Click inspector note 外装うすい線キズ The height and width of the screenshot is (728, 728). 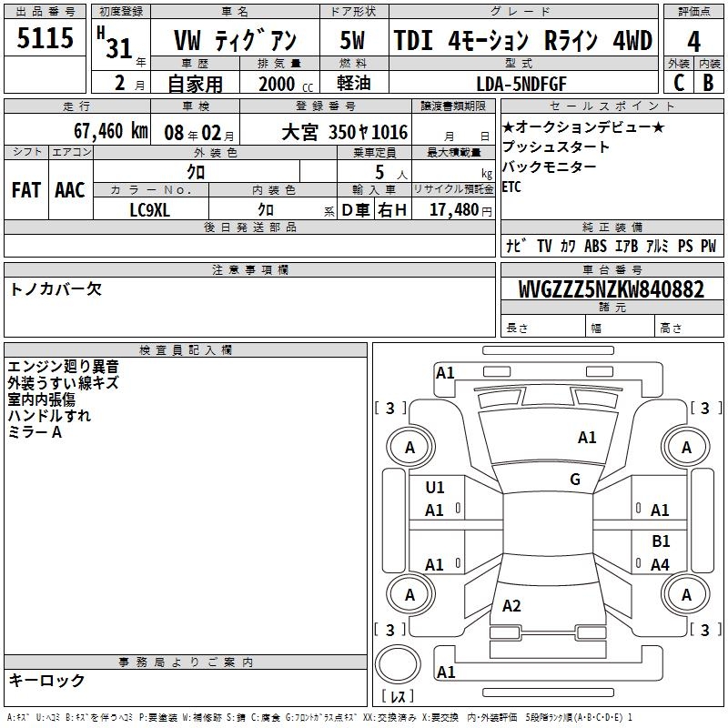63,383
